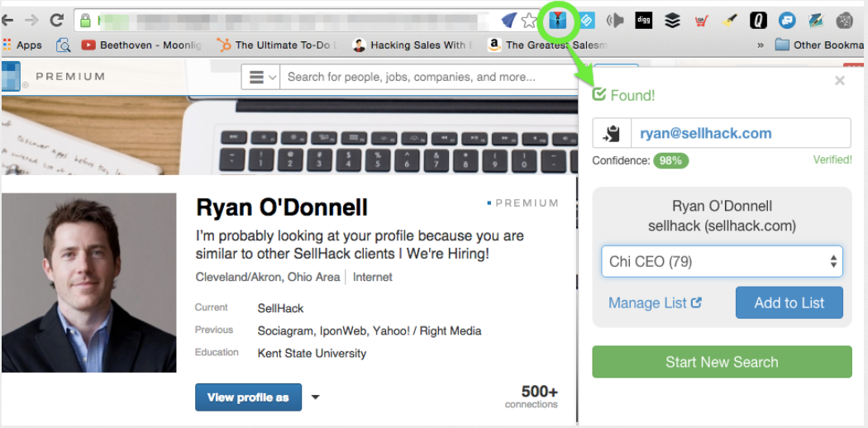Click the Add to List button
This screenshot has height=428, width=868.
click(x=789, y=302)
